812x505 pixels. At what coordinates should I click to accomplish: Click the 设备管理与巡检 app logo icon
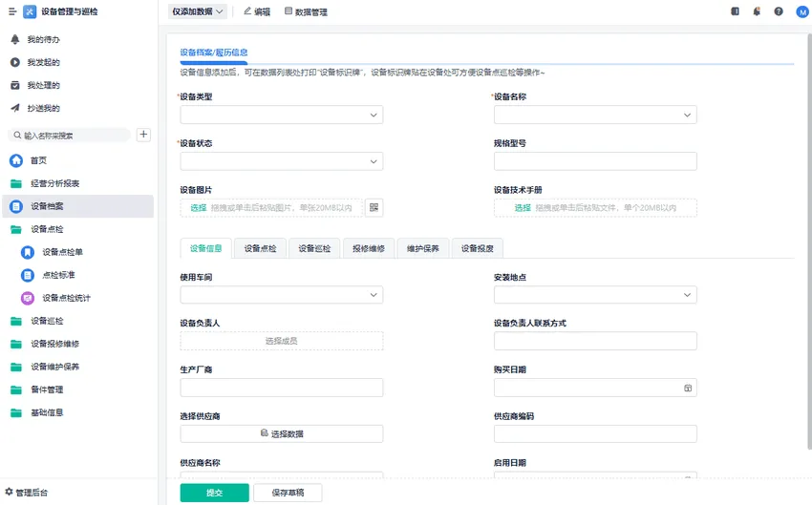tap(30, 11)
